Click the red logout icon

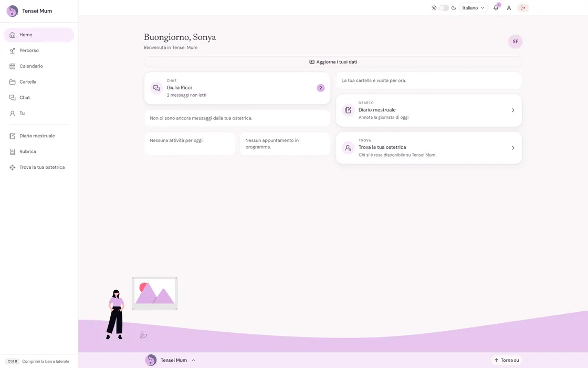click(x=523, y=8)
